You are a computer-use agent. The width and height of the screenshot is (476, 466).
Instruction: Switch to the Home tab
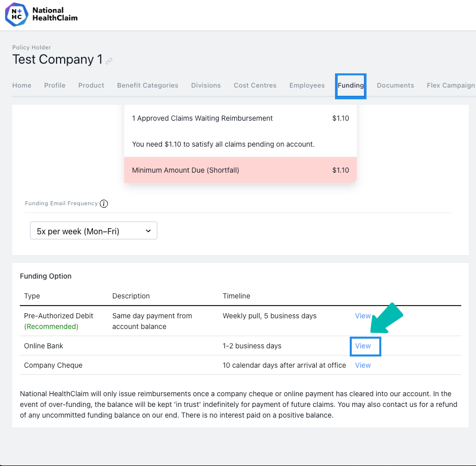coord(22,86)
